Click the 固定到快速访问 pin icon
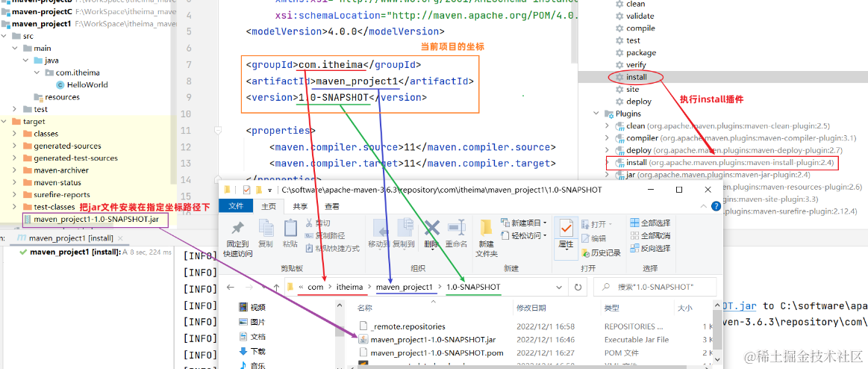This screenshot has width=868, height=369. pos(237,228)
